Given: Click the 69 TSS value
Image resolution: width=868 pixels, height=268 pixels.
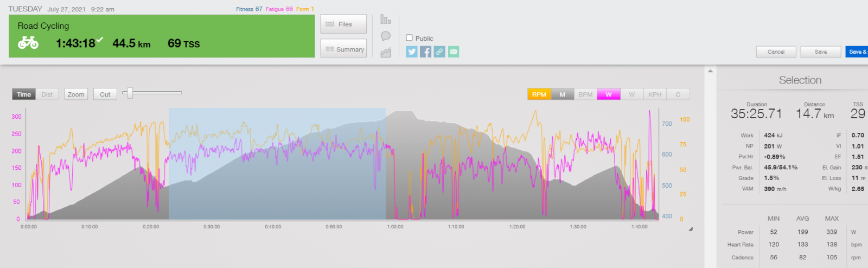Looking at the screenshot, I should [183, 43].
